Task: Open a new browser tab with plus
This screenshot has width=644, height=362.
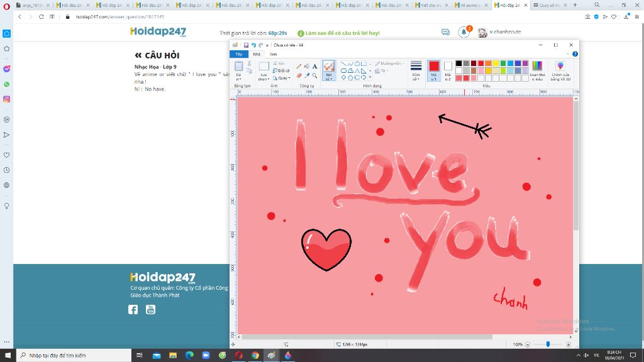Action: coord(575,5)
